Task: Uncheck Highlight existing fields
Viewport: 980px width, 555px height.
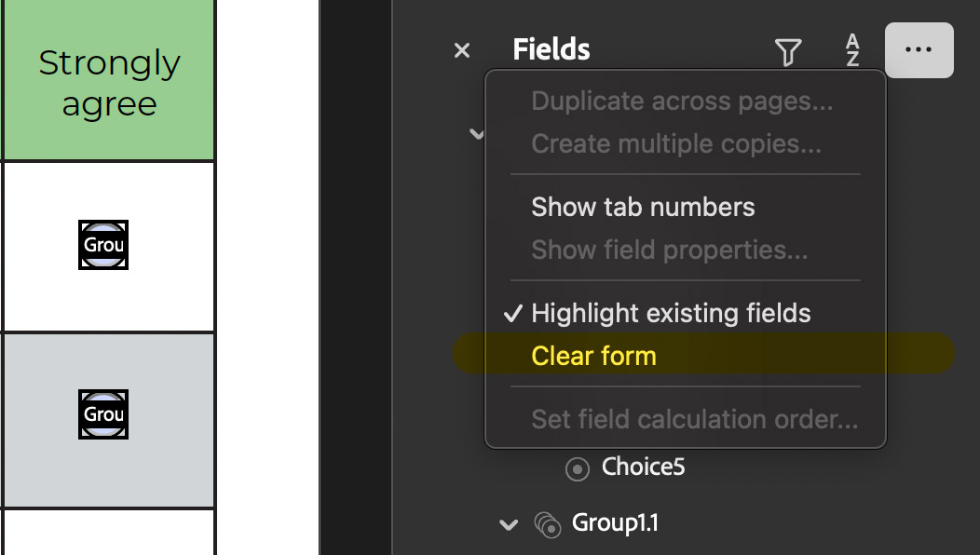Action: 671,314
